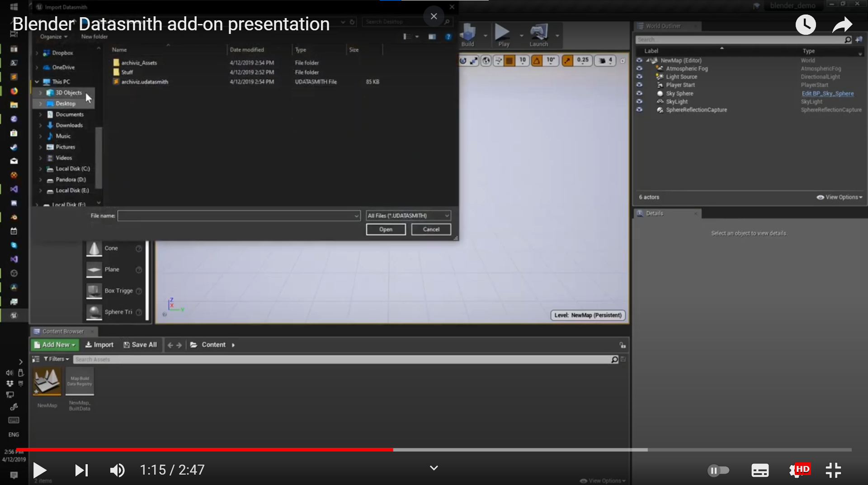Collapse the NewMap (Editor) tree item
Viewport: 868px width, 485px height.
tap(647, 60)
